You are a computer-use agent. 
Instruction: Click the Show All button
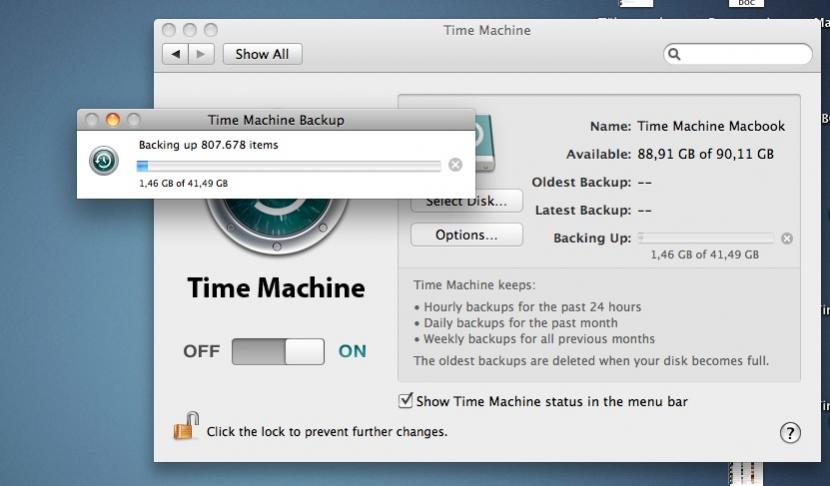pyautogui.click(x=263, y=54)
